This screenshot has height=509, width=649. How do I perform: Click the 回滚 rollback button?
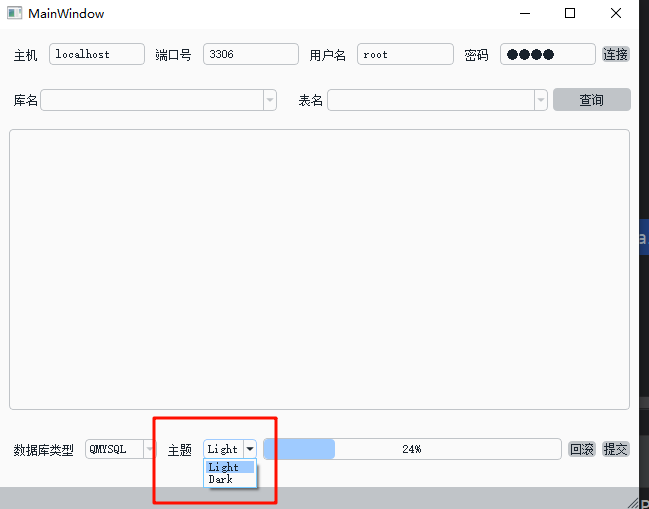point(582,449)
